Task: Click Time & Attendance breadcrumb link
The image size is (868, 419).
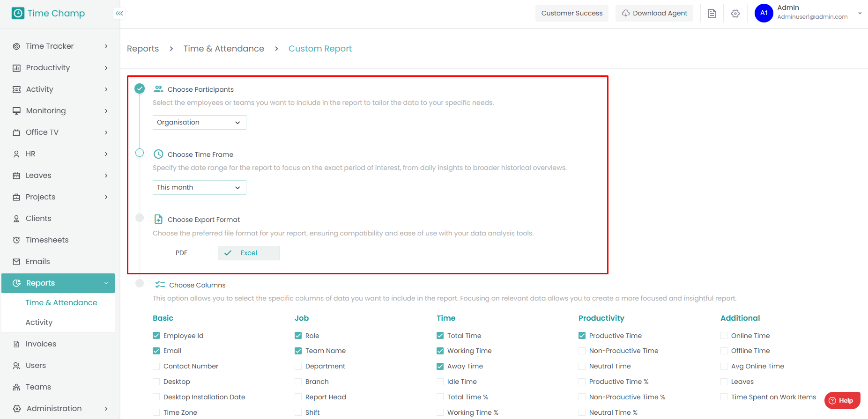Action: point(223,49)
